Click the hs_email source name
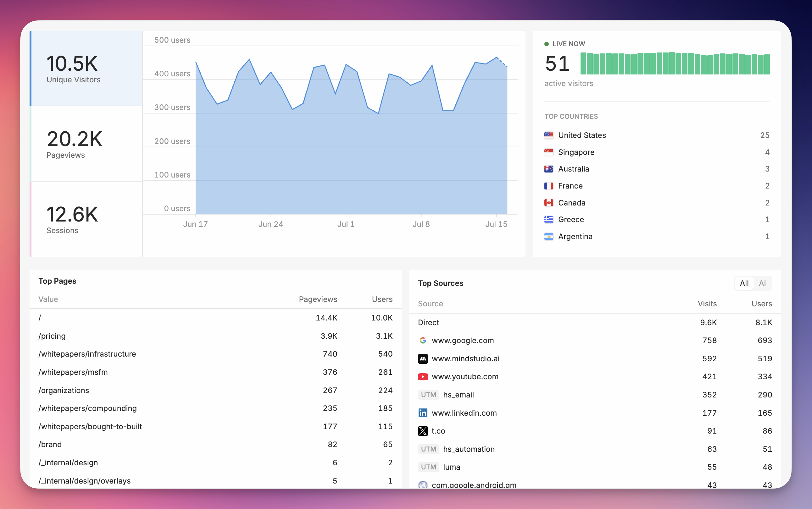The image size is (812, 509). 458,395
